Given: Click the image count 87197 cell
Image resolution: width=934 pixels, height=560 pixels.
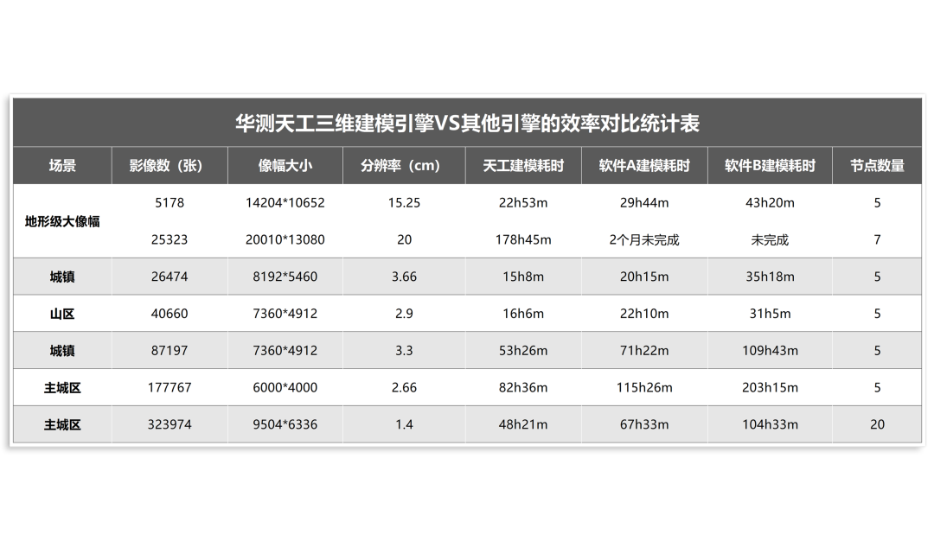Looking at the screenshot, I should [x=170, y=351].
